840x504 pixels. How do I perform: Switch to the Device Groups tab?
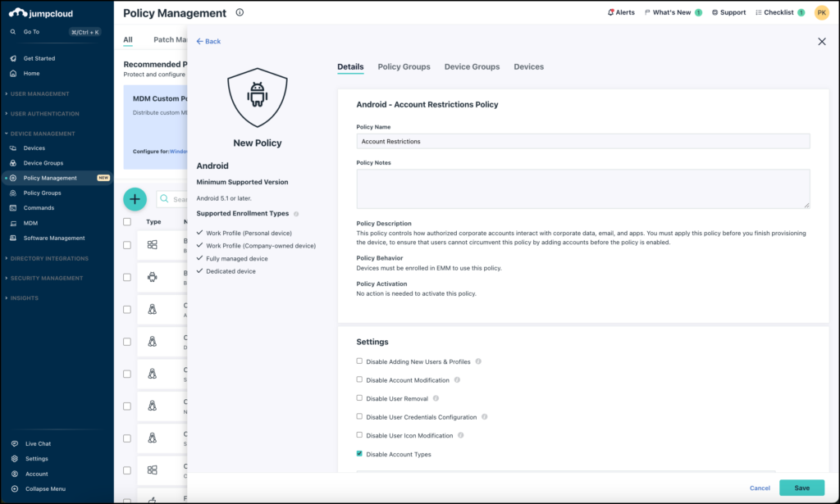[472, 66]
